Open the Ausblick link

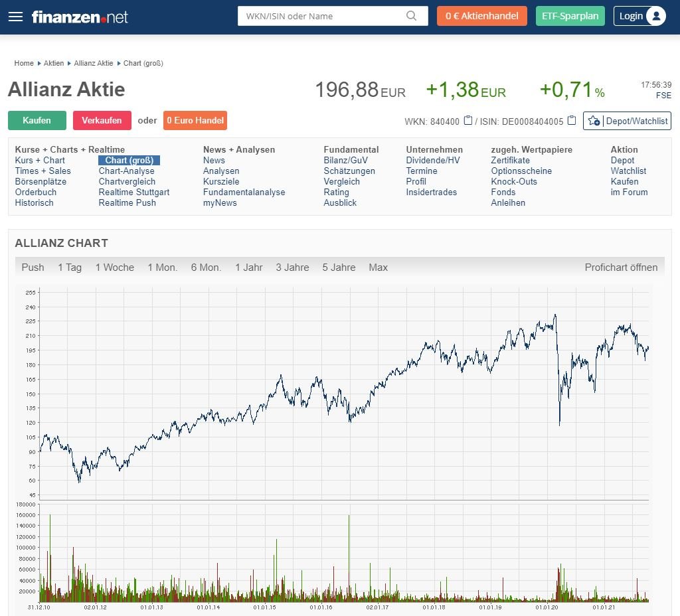[x=340, y=203]
